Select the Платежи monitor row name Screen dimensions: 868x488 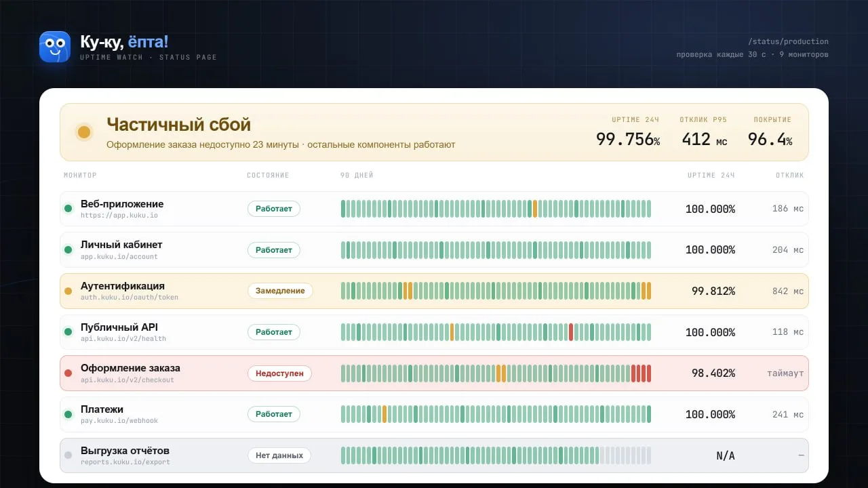point(102,409)
